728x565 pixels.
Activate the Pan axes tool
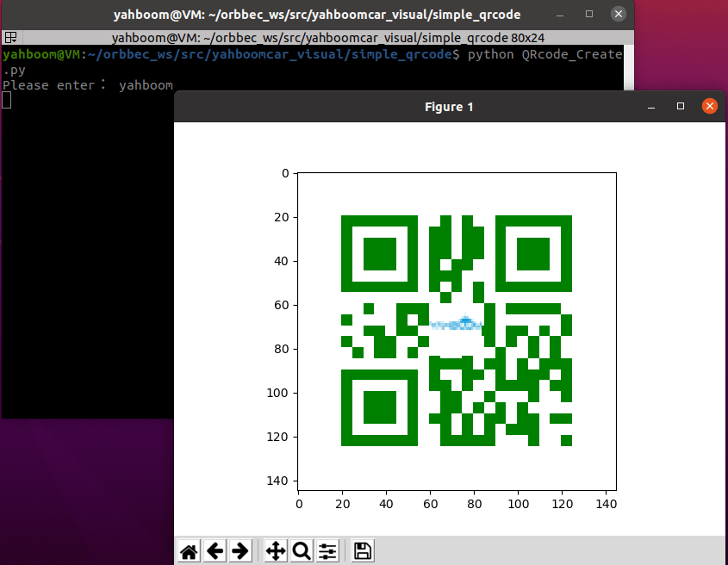click(x=276, y=551)
